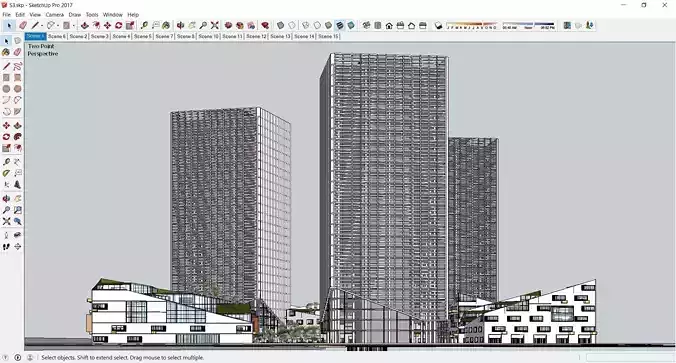Screen dimensions: 676x363
Task: Choose the Paint Bucket in top toolbar
Action: (x=166, y=25)
